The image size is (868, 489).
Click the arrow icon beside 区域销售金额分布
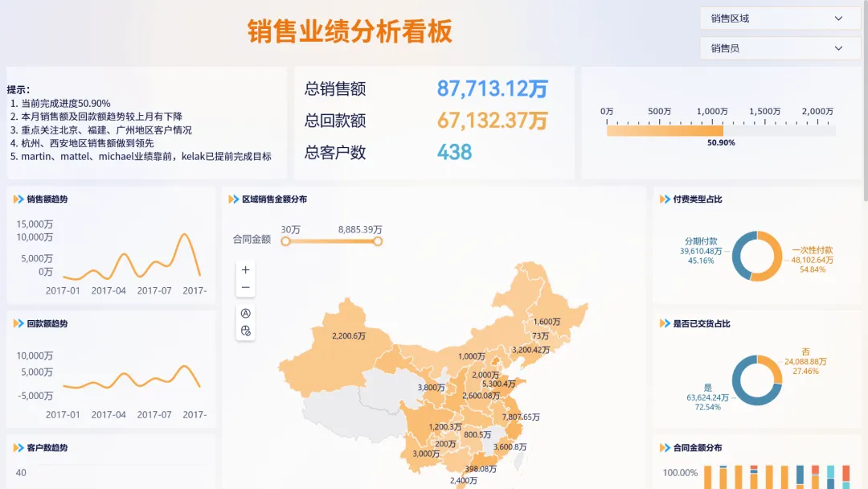point(234,199)
